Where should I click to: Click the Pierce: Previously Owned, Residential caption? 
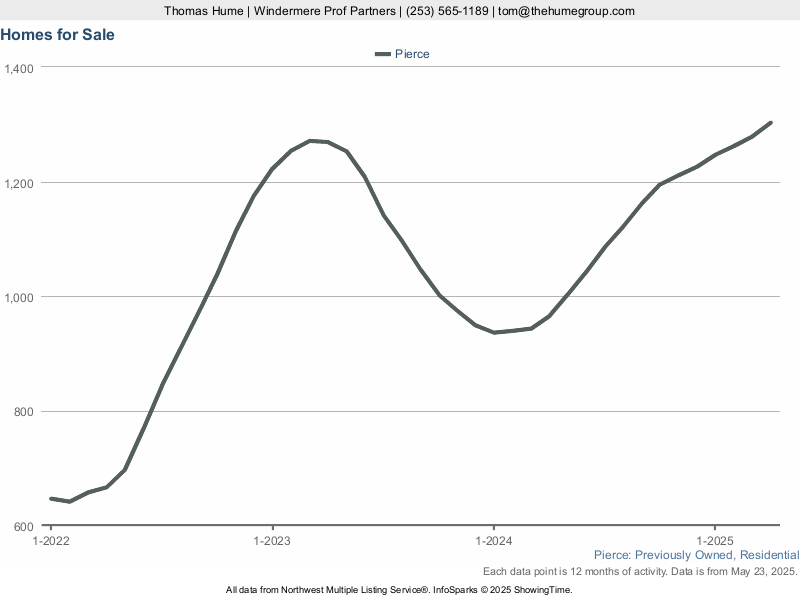[696, 555]
